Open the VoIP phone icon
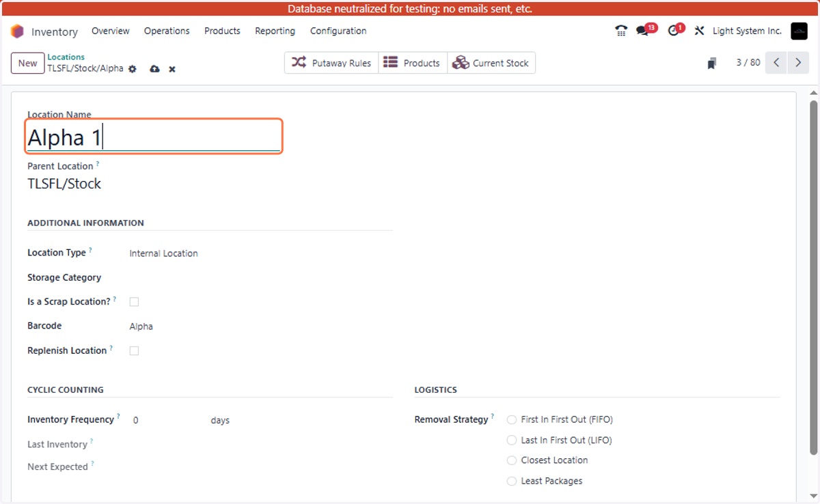Image resolution: width=820 pixels, height=504 pixels. click(x=620, y=31)
